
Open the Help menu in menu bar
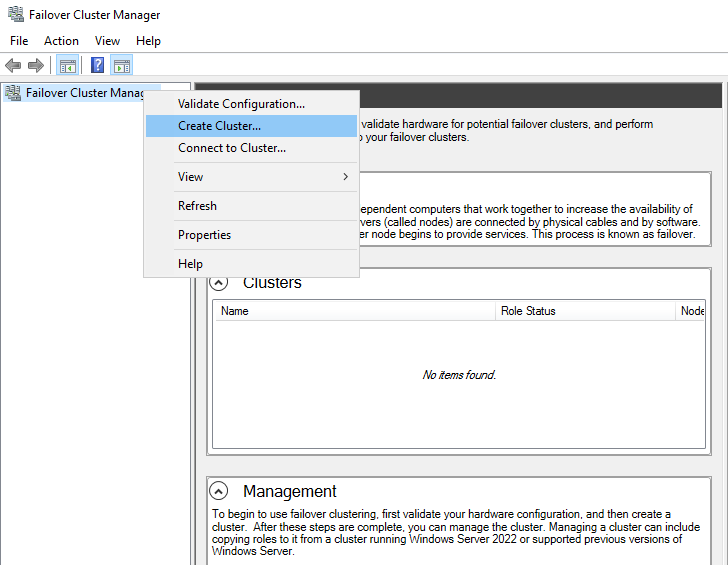coord(148,41)
